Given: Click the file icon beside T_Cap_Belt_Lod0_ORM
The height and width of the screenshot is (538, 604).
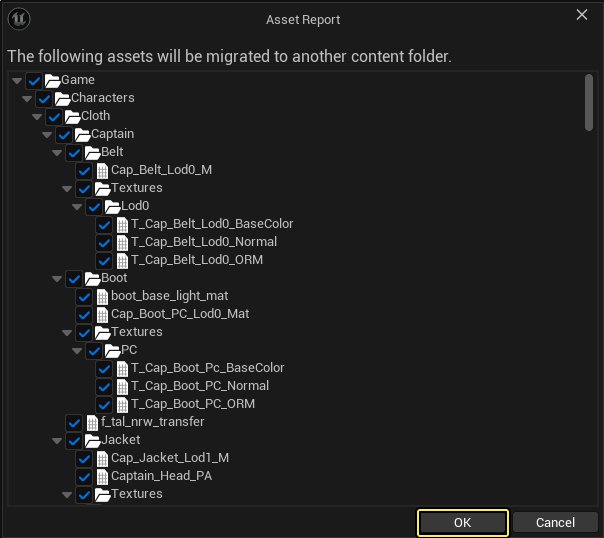Looking at the screenshot, I should [x=122, y=261].
